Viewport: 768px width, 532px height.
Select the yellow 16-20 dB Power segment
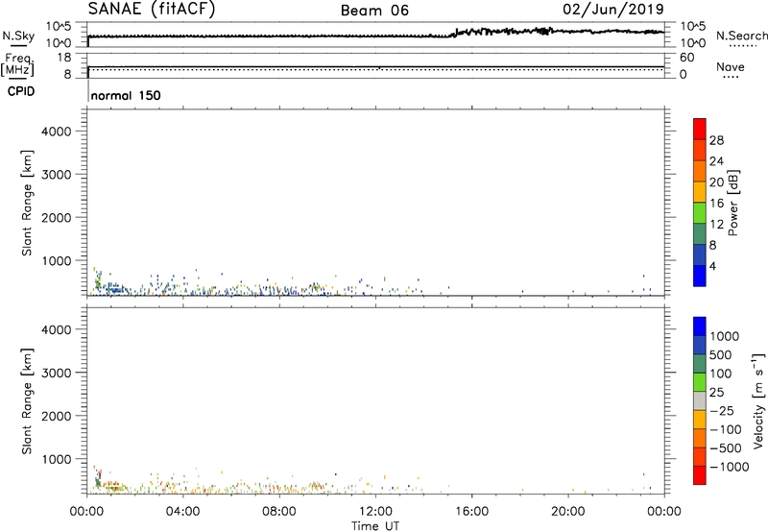click(x=700, y=191)
